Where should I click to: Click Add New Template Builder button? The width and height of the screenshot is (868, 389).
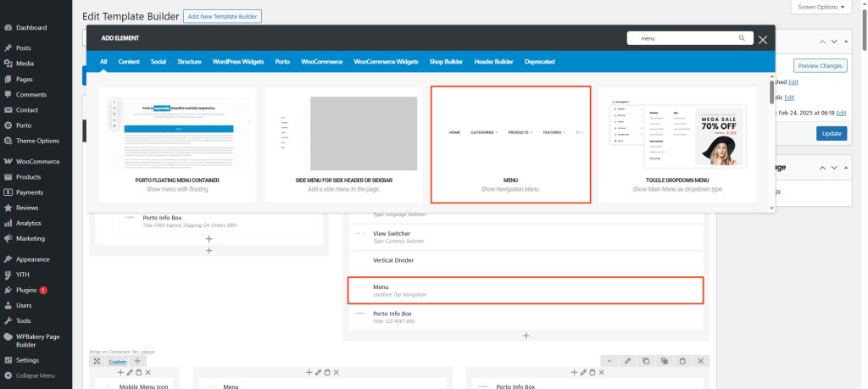tap(222, 16)
